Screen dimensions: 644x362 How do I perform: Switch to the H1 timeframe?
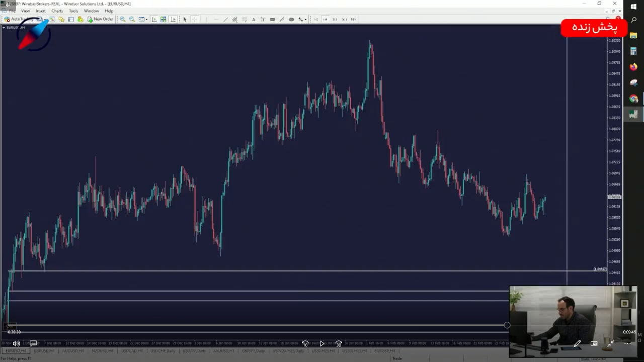pos(316,19)
